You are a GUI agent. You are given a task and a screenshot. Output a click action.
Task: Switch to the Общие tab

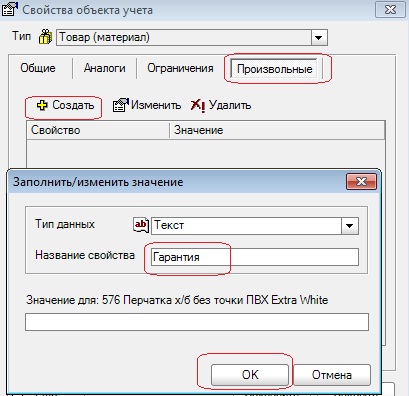38,68
